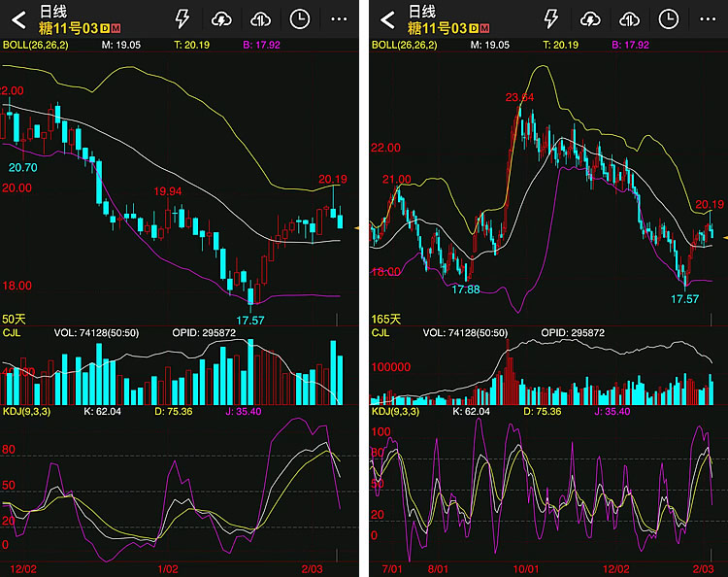The width and height of the screenshot is (728, 577).
Task: Tap the lightning bolt icon in right header
Action: coord(550,19)
